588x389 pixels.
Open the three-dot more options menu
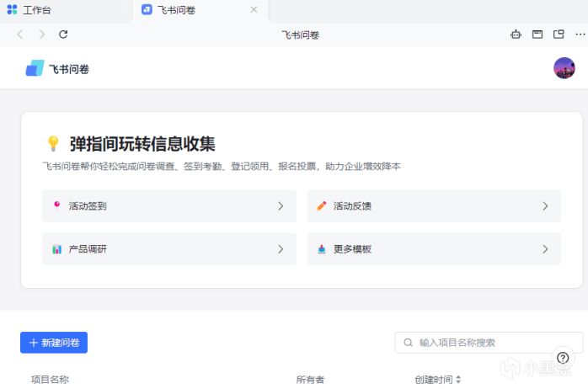tap(580, 35)
